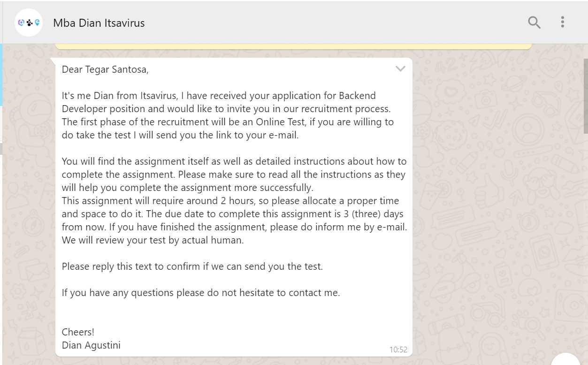This screenshot has height=365, width=588.
Task: Open contact info via Mba Dian Itsavirus name
Action: tap(99, 23)
